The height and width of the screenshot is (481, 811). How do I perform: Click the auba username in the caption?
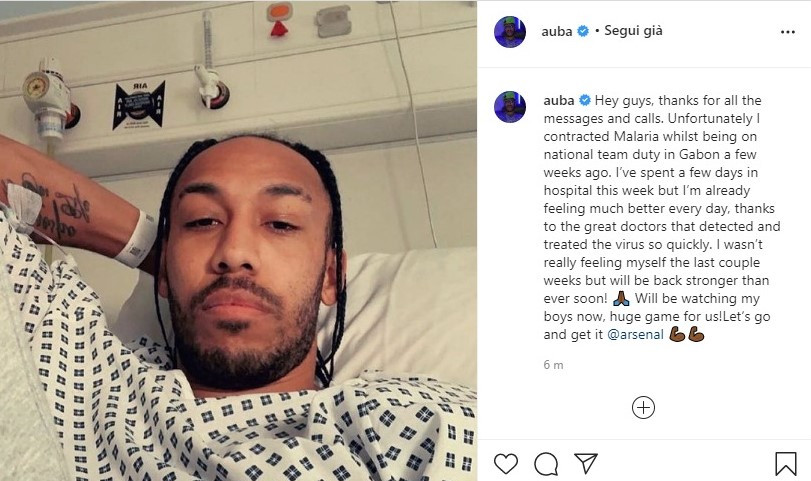559,100
